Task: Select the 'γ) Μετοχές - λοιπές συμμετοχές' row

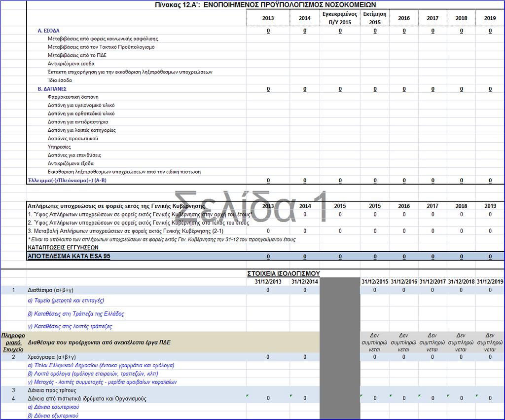Action: (x=103, y=382)
